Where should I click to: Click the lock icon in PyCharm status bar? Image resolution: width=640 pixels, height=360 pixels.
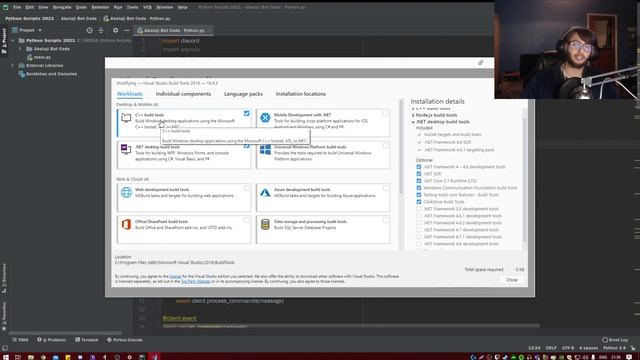pos(633,348)
